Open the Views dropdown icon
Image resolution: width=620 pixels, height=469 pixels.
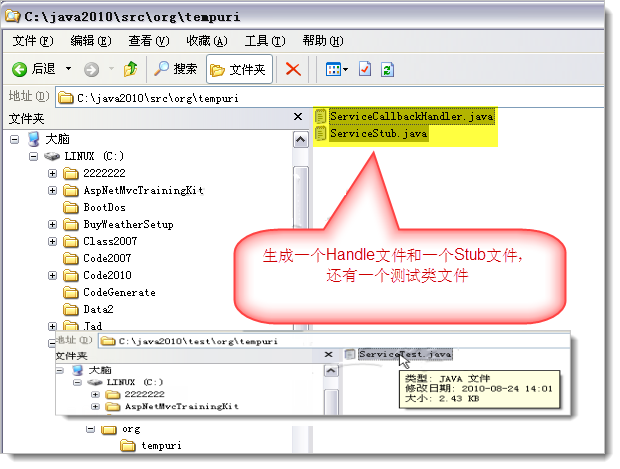(x=336, y=70)
